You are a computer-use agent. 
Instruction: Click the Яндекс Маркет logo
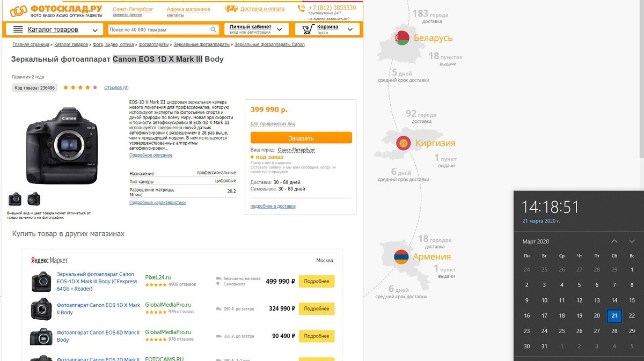coord(49,260)
